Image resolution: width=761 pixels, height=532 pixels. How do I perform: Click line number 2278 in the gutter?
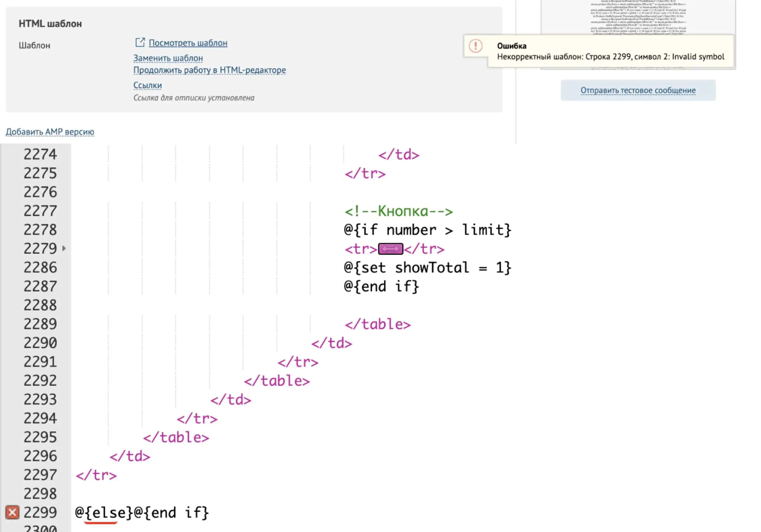click(40, 230)
